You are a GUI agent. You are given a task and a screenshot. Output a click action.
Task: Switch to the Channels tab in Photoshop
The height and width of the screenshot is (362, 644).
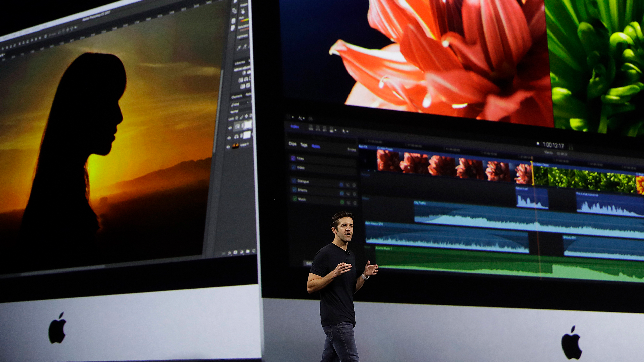[x=237, y=97]
